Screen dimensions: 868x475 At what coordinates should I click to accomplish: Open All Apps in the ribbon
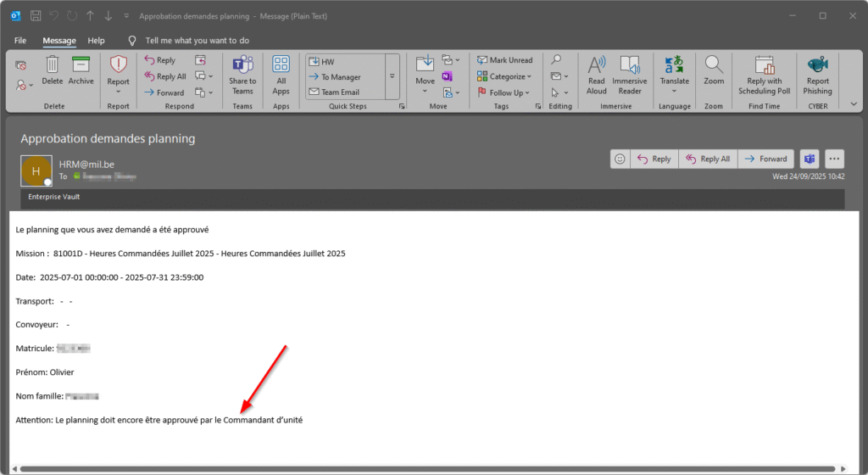pyautogui.click(x=281, y=73)
